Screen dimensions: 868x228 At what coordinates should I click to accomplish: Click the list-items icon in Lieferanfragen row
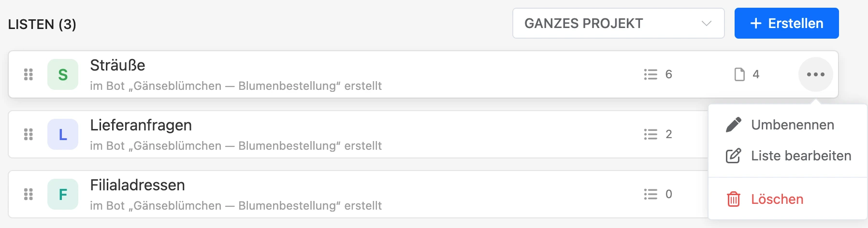click(651, 134)
